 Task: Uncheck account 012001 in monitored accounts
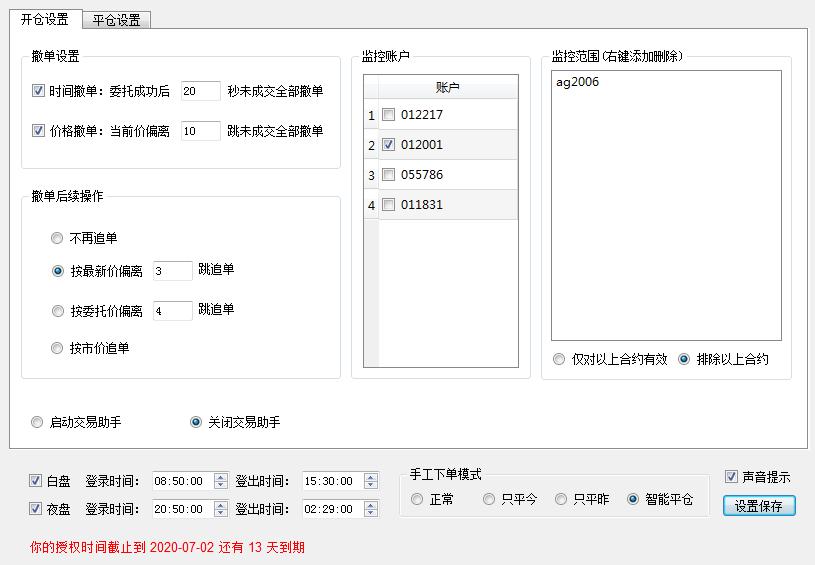coord(389,145)
